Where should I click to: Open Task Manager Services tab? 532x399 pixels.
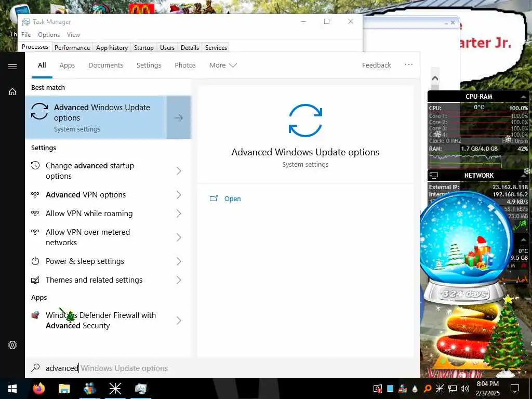tap(216, 47)
